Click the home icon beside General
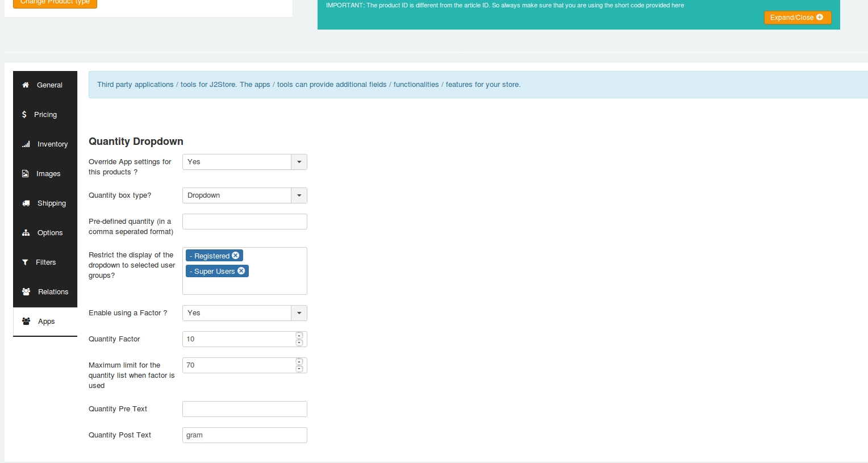The image size is (868, 463). pyautogui.click(x=26, y=85)
